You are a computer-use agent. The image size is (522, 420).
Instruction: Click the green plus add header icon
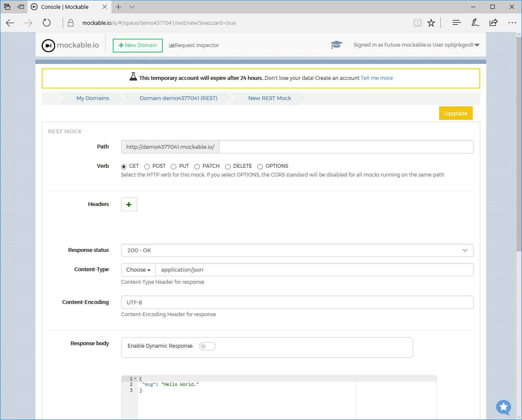tap(129, 204)
